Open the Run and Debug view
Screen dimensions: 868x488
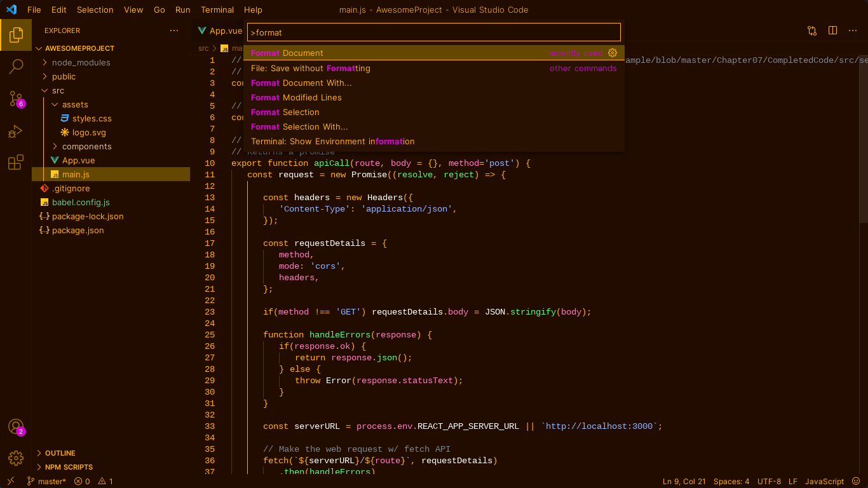pyautogui.click(x=16, y=131)
